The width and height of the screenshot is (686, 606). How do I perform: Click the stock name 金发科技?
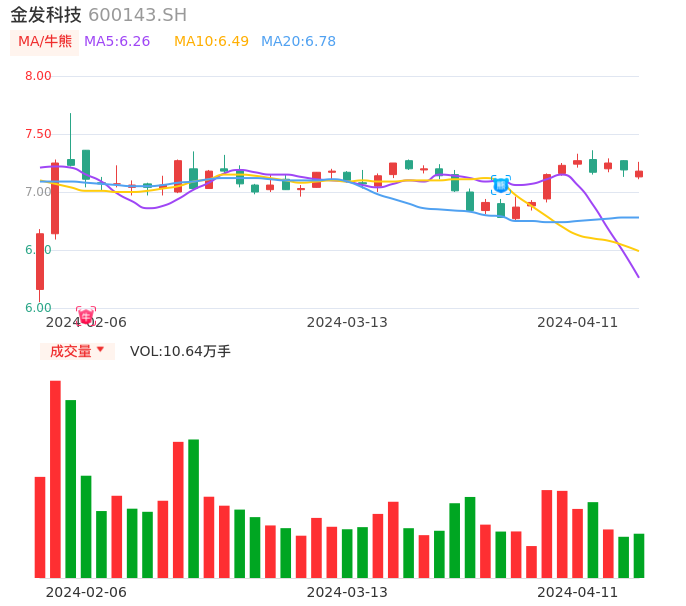[x=46, y=15]
